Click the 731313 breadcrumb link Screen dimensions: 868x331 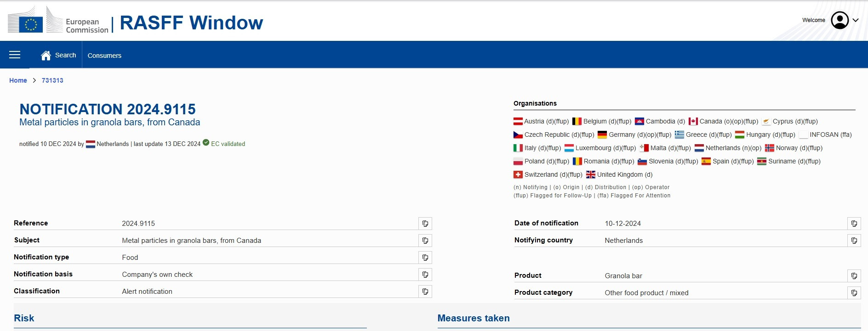[52, 80]
